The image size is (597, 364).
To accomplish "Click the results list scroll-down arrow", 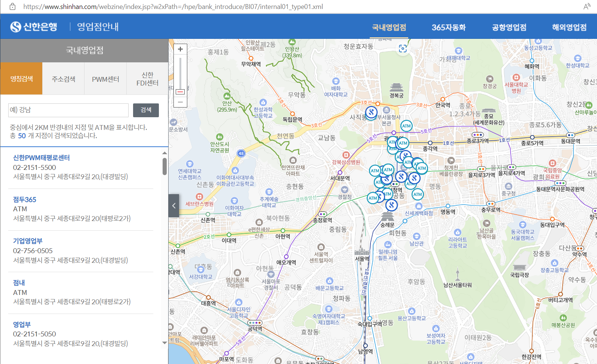I will [x=164, y=343].
